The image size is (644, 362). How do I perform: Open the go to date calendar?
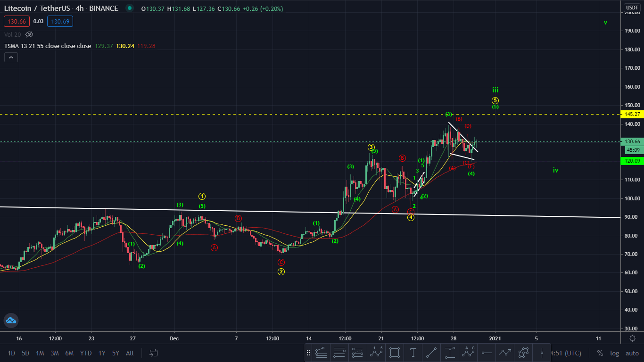153,353
